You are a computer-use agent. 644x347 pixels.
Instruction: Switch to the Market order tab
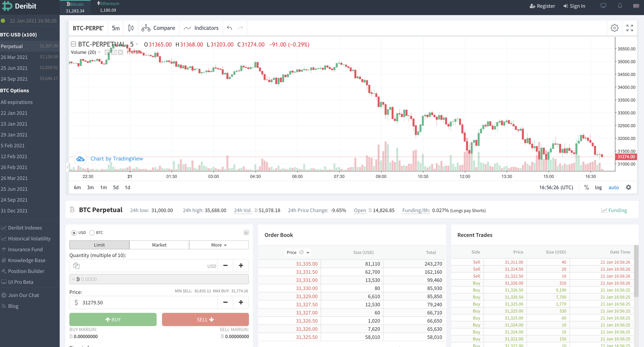point(159,245)
